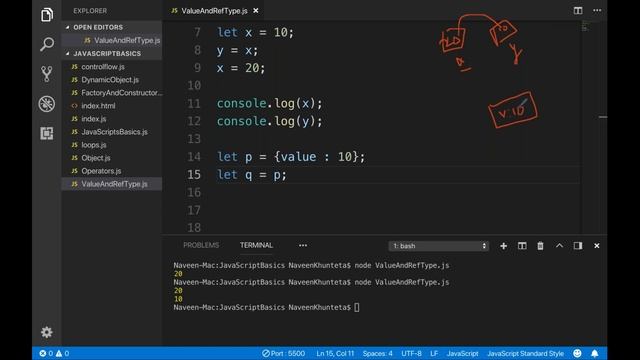Create a new terminal with plus icon
The image size is (640, 360).
click(x=503, y=246)
